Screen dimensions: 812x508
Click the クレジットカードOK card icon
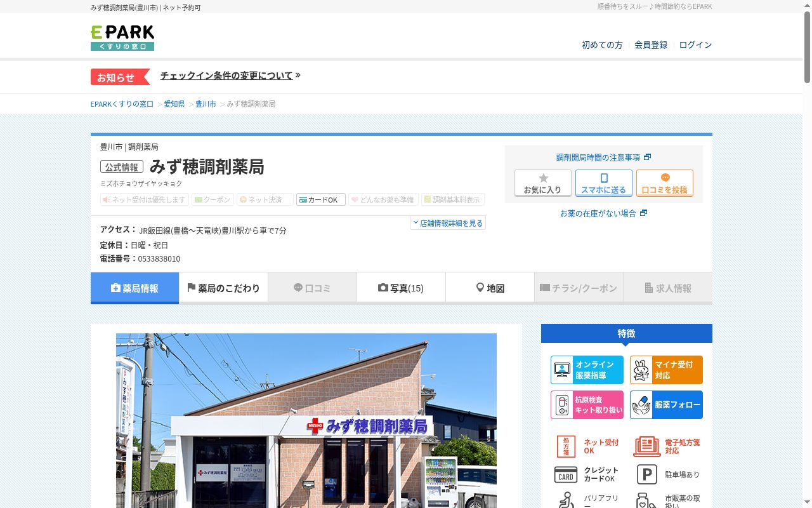[x=566, y=474]
